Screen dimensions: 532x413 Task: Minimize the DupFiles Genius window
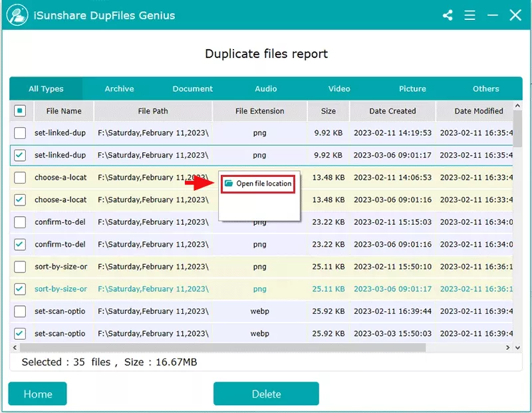(493, 15)
